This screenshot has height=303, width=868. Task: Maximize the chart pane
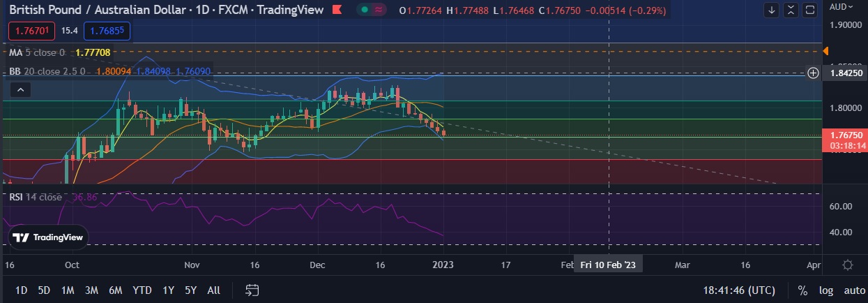[809, 10]
